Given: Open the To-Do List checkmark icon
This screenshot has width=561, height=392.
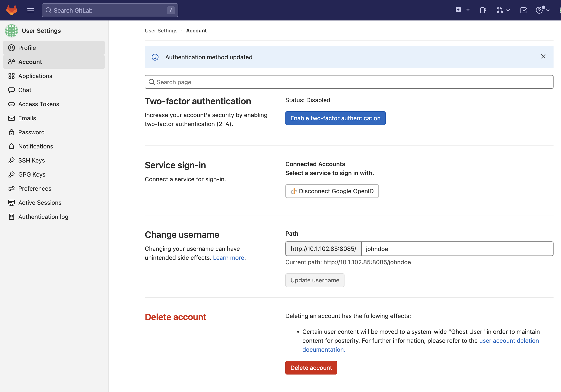Looking at the screenshot, I should click(523, 10).
